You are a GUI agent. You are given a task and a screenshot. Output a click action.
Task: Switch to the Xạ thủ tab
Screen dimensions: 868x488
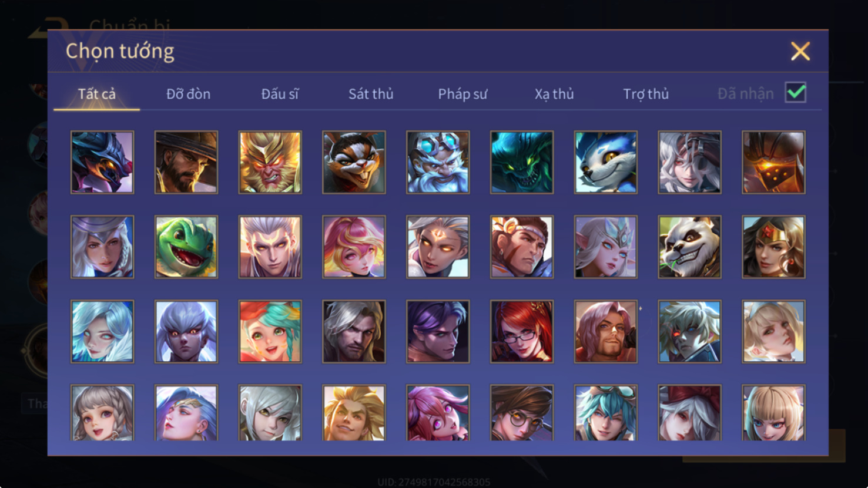pos(554,94)
